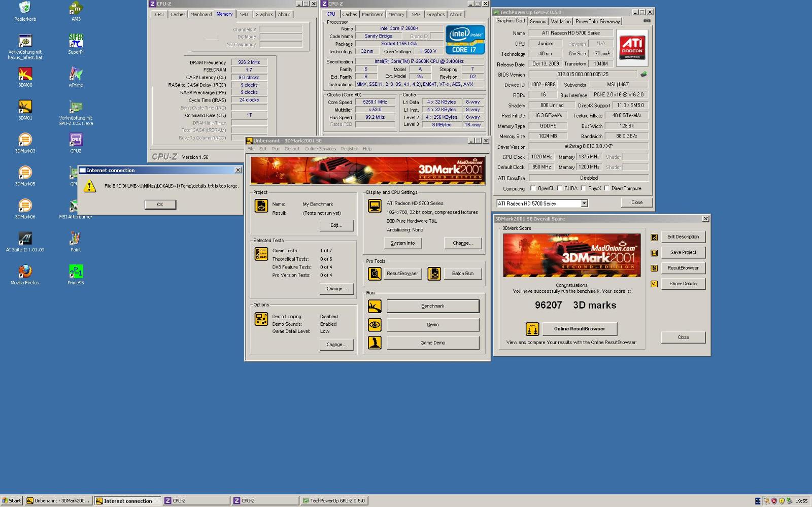This screenshot has height=507, width=812.
Task: Click the ResultBrowser icon under Pro Tools
Action: [375, 274]
